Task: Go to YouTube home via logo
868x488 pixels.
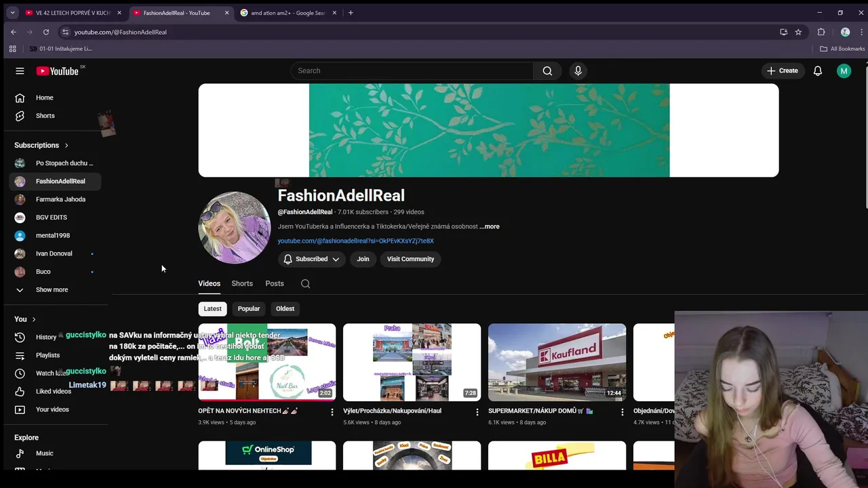Action: pyautogui.click(x=58, y=70)
